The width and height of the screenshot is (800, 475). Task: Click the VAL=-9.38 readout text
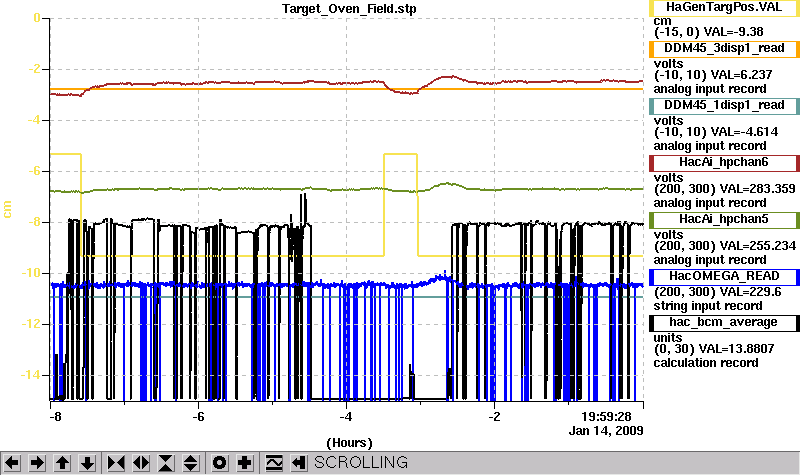point(733,32)
